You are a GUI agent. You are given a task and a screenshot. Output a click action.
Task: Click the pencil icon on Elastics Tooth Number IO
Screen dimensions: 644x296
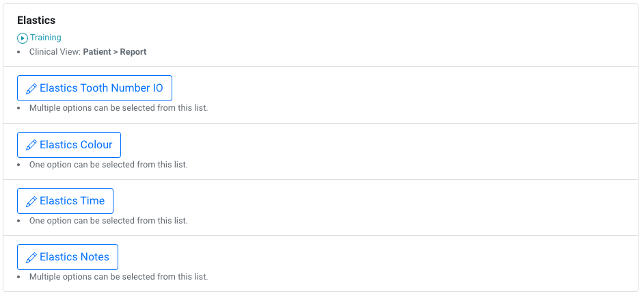pos(31,89)
